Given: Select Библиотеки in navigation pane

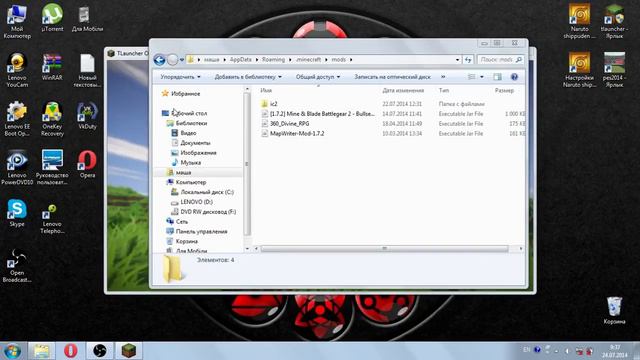Looking at the screenshot, I should coord(187,123).
